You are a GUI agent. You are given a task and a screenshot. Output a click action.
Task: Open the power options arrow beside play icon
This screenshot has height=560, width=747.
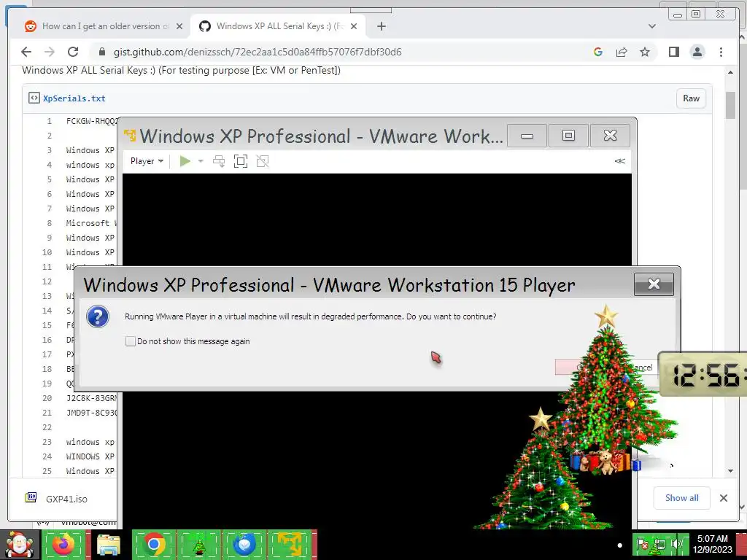pos(201,161)
